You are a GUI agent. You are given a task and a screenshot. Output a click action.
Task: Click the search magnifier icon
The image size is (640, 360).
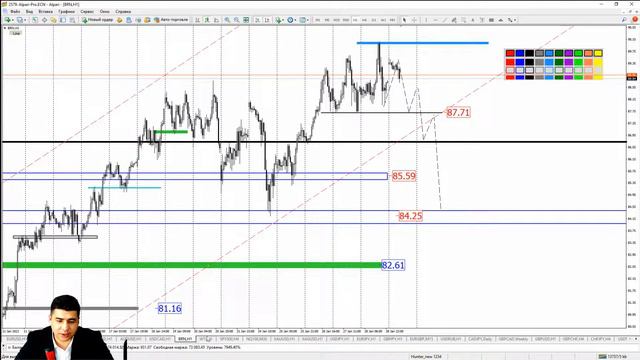624,20
